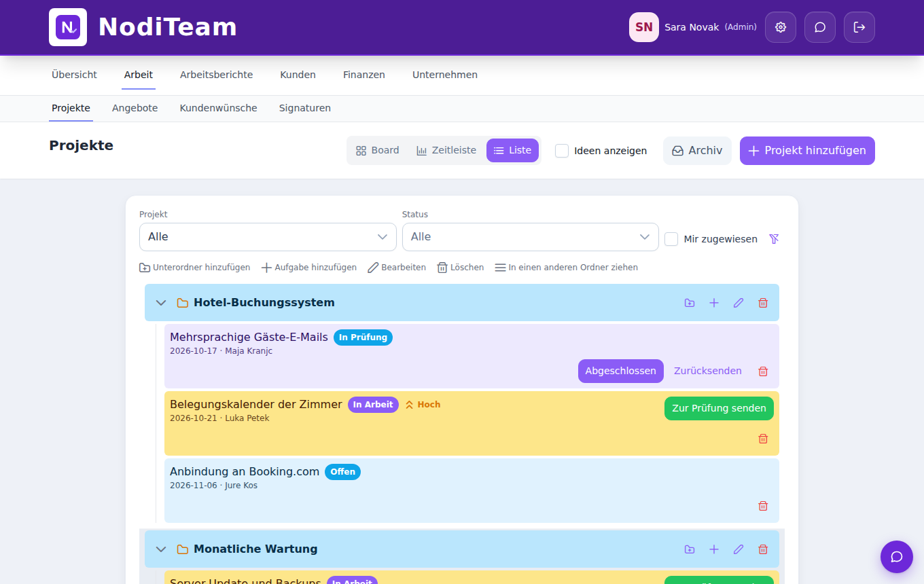Click the In Prüfung status badge
The image size is (924, 584).
point(363,337)
